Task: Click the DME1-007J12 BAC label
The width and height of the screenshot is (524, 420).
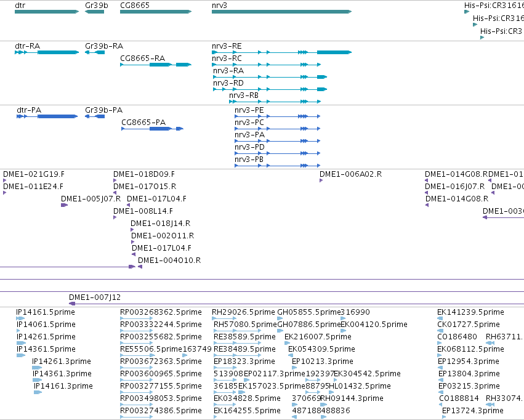Action: tap(95, 297)
